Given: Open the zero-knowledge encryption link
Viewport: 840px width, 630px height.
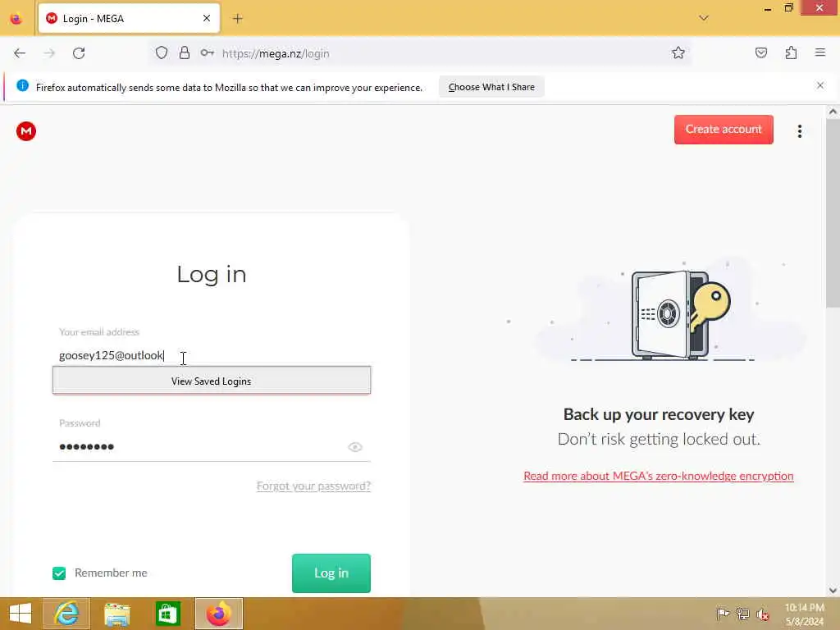Looking at the screenshot, I should (x=659, y=476).
